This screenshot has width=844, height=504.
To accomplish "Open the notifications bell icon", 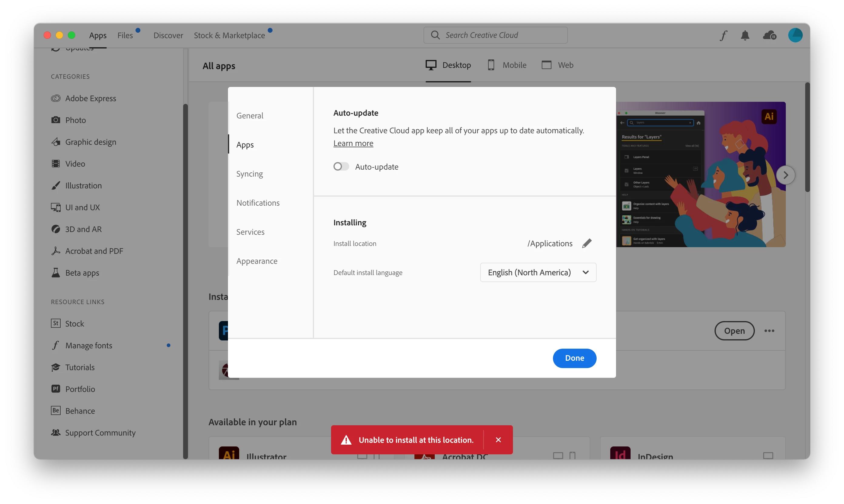I will tap(745, 35).
